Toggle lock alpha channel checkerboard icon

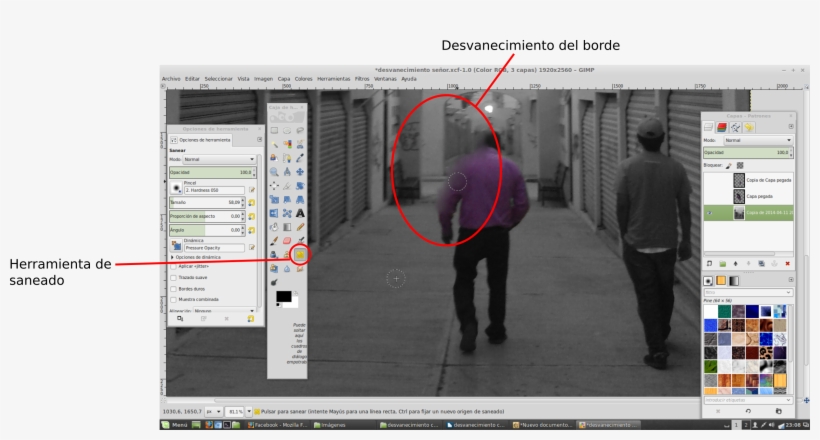point(740,165)
